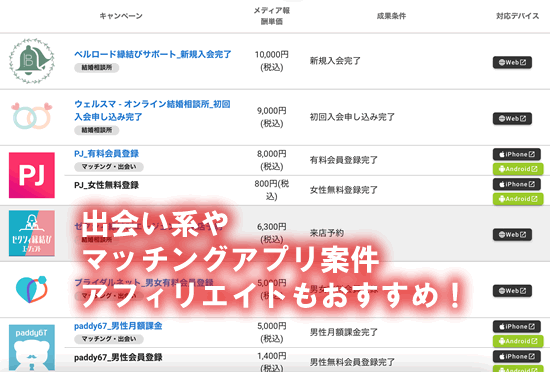Click the paddy67 bear logo
The image size is (550, 372).
click(x=32, y=347)
